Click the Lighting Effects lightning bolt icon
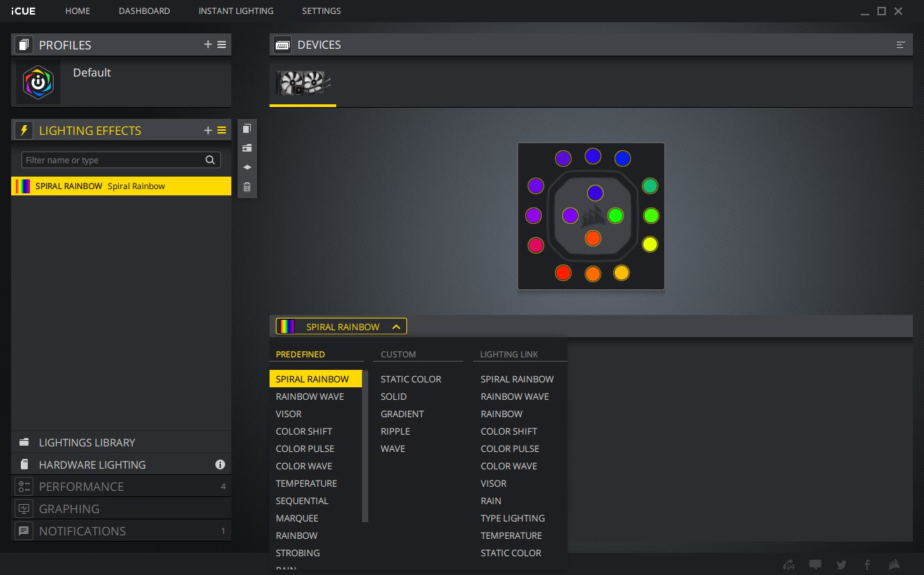 click(24, 130)
